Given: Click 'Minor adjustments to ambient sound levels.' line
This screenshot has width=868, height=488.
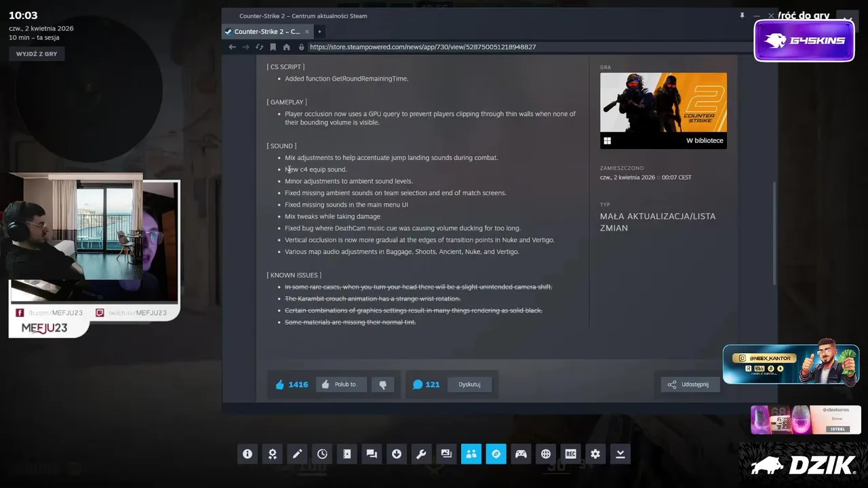Looking at the screenshot, I should tap(349, 181).
